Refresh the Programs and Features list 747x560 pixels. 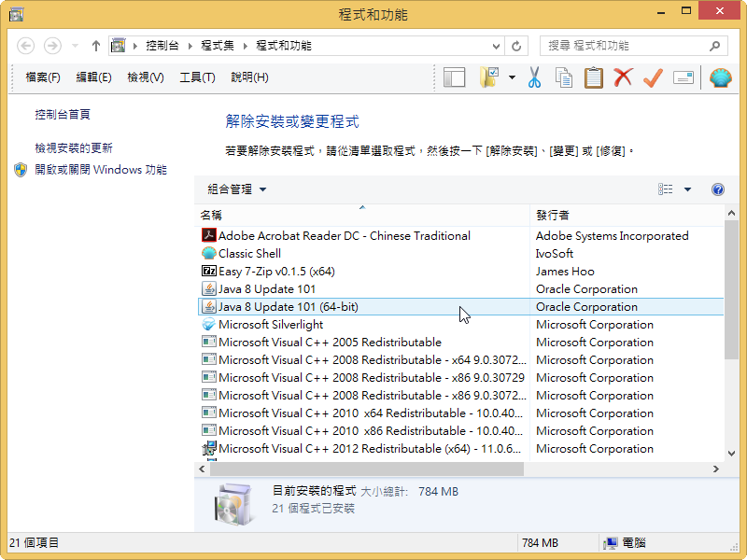pyautogui.click(x=516, y=46)
